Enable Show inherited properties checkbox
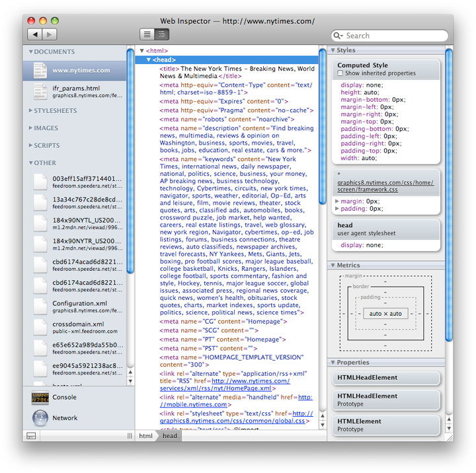 340,73
